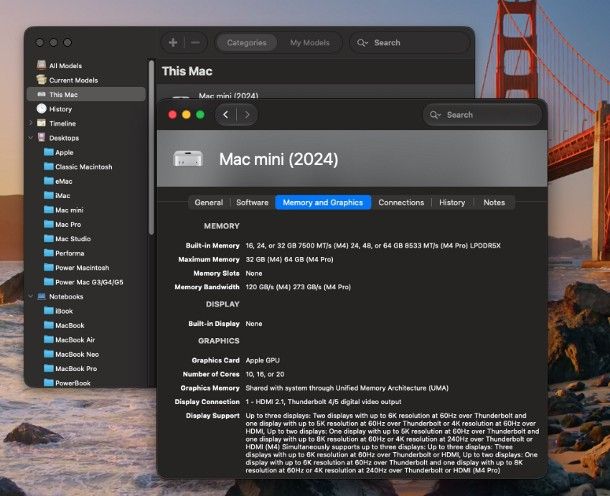Switch to the General tab

point(209,202)
